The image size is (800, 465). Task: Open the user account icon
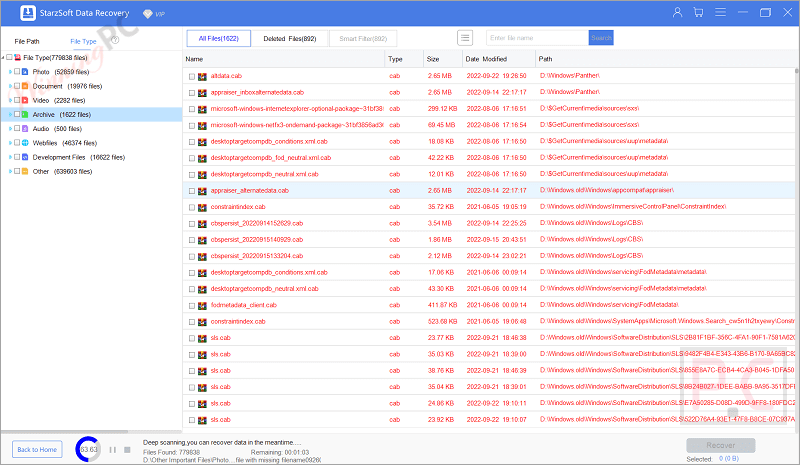pos(677,12)
